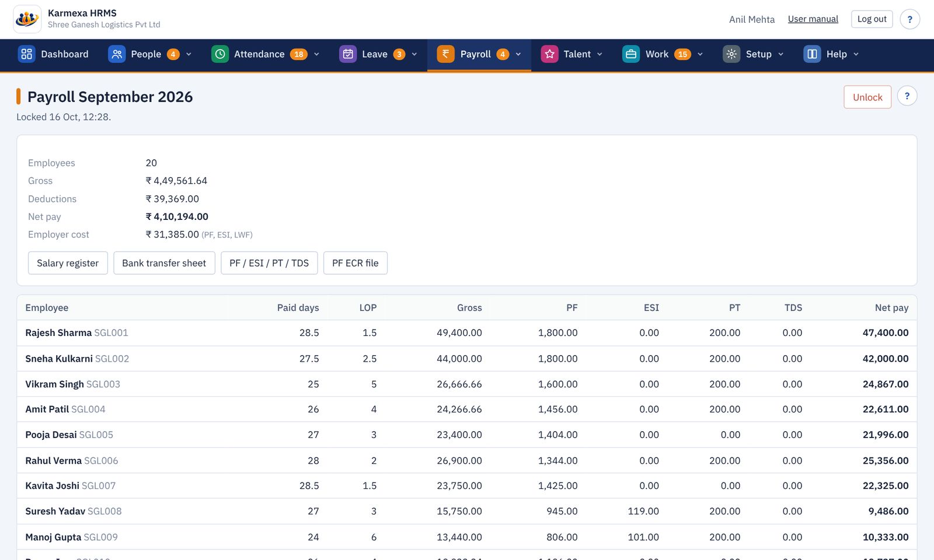Click Suresh Yadav's ESI value 119.00

[x=643, y=512]
